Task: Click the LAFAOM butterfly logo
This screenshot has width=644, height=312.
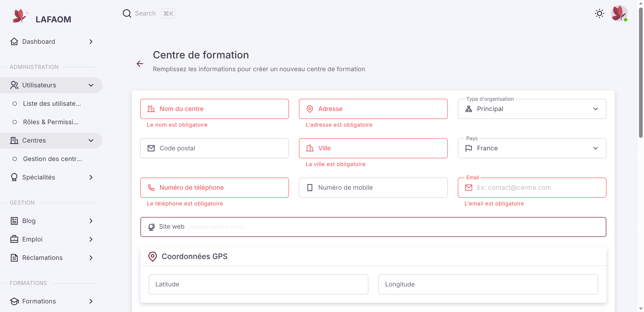Action: pos(20,16)
